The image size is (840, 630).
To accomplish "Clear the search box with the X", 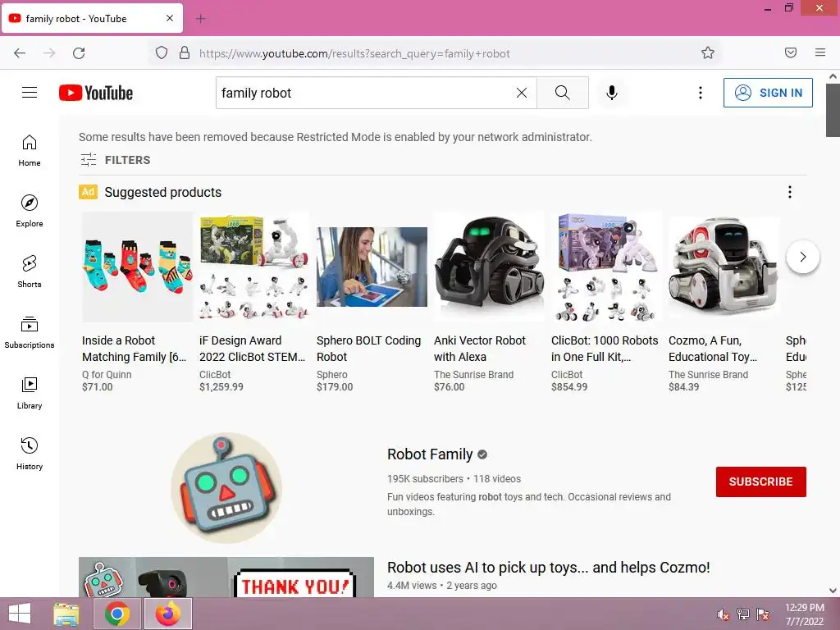I will pyautogui.click(x=521, y=93).
